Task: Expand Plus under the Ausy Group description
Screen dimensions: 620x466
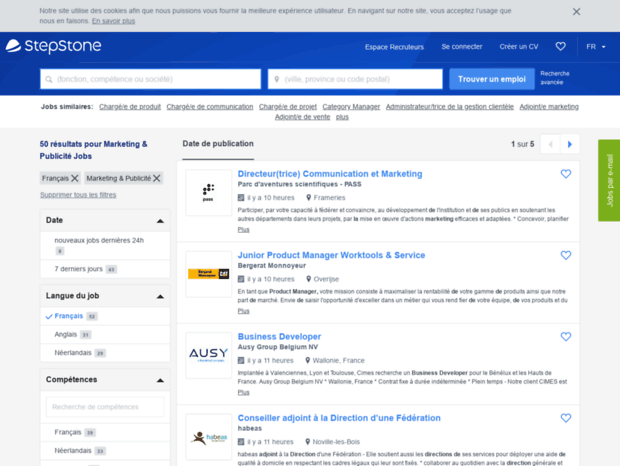Action: tap(243, 392)
